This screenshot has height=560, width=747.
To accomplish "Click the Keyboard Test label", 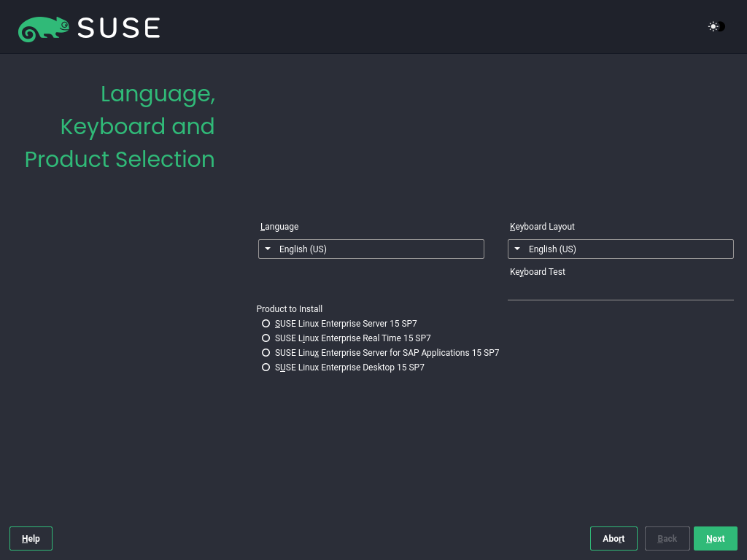I will pyautogui.click(x=537, y=271).
